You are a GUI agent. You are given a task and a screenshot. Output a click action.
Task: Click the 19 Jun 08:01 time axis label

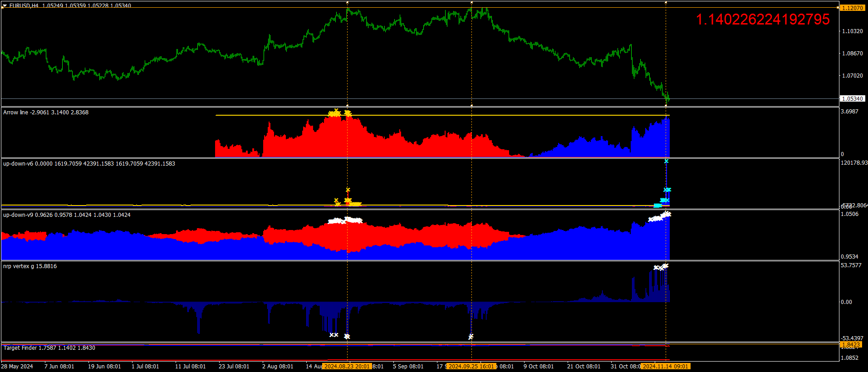pos(104,366)
